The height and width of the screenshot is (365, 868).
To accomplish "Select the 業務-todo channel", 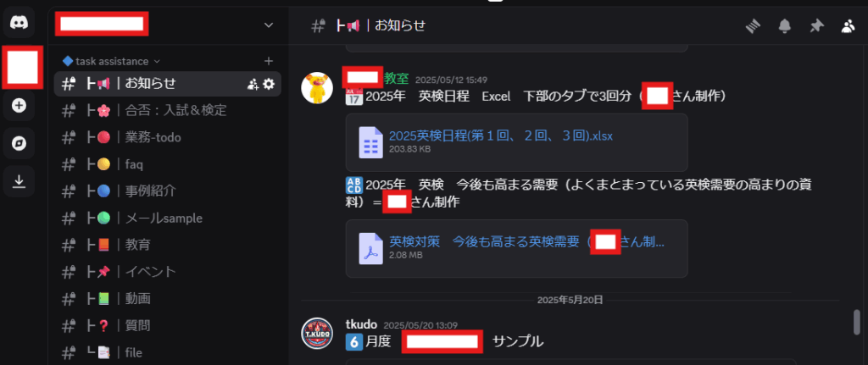I will coord(167,137).
